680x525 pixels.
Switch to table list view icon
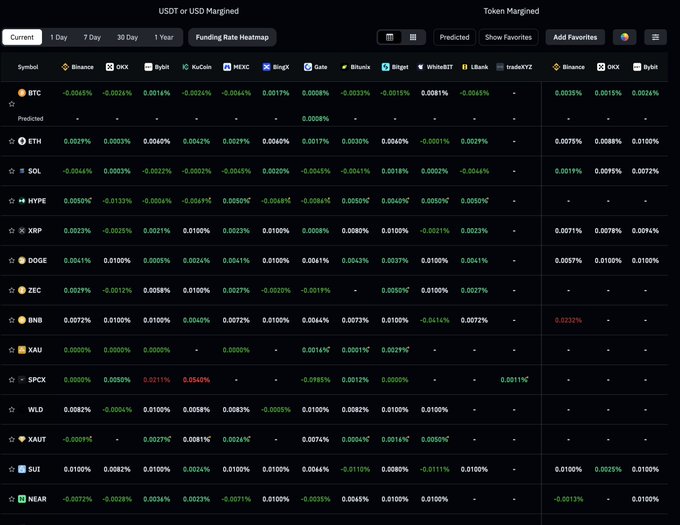389,37
